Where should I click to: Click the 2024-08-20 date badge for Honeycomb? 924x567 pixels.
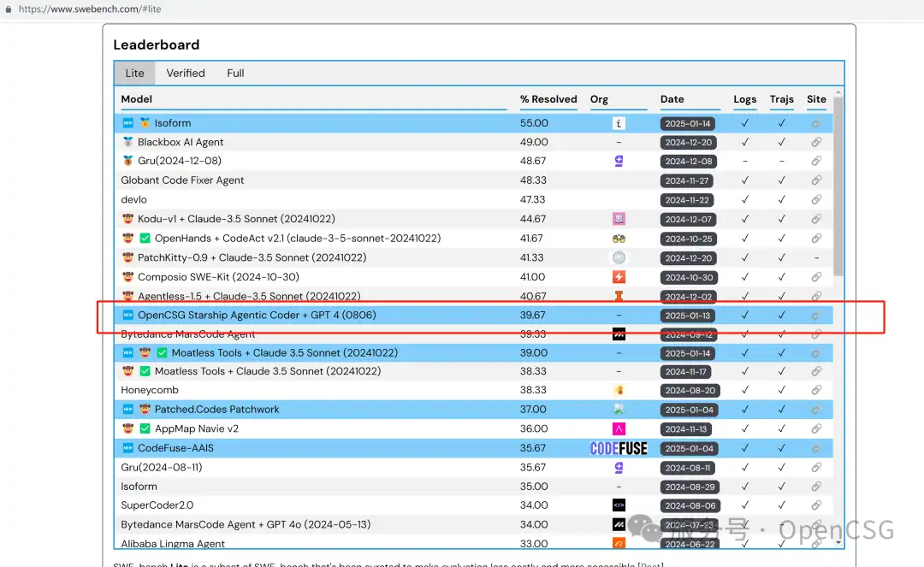pyautogui.click(x=690, y=390)
